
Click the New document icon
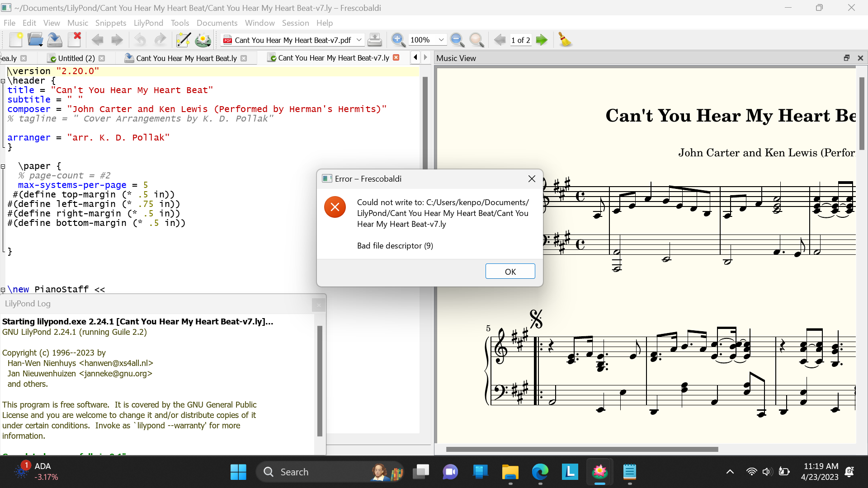tap(16, 40)
